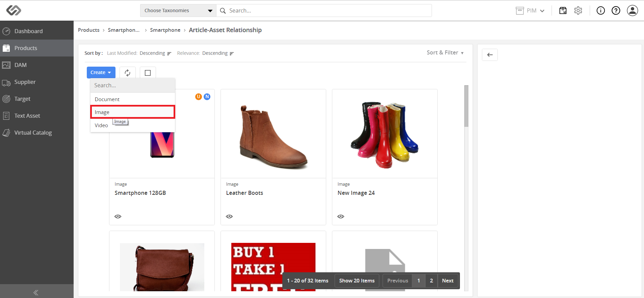The image size is (644, 298).
Task: Open the user profile icon
Action: 633,10
